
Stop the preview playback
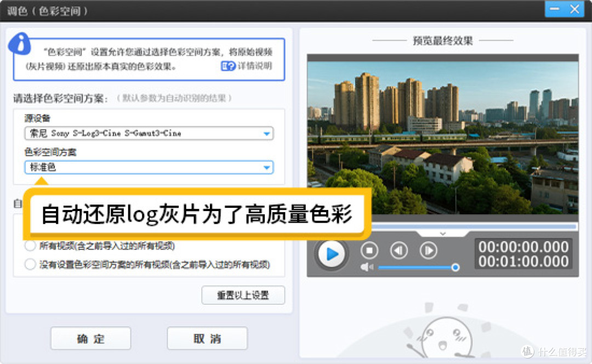[x=369, y=251]
